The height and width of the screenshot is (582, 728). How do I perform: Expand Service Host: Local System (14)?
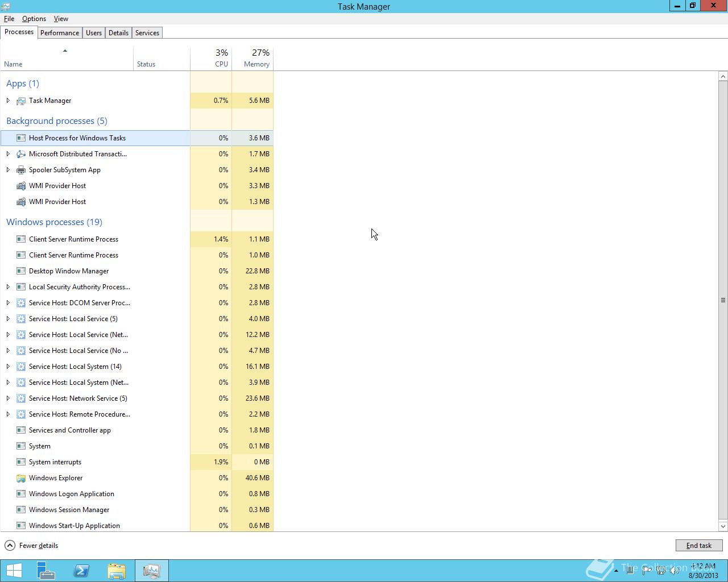click(x=8, y=367)
